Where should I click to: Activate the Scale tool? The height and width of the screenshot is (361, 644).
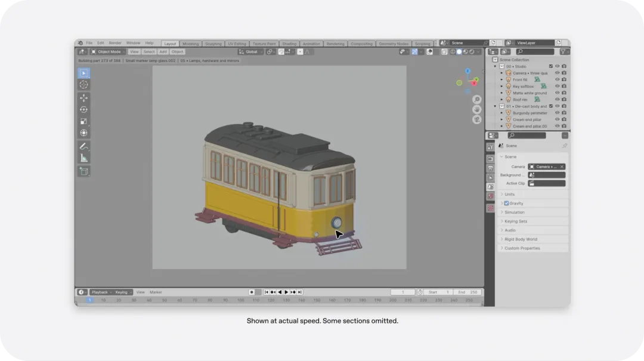84,121
